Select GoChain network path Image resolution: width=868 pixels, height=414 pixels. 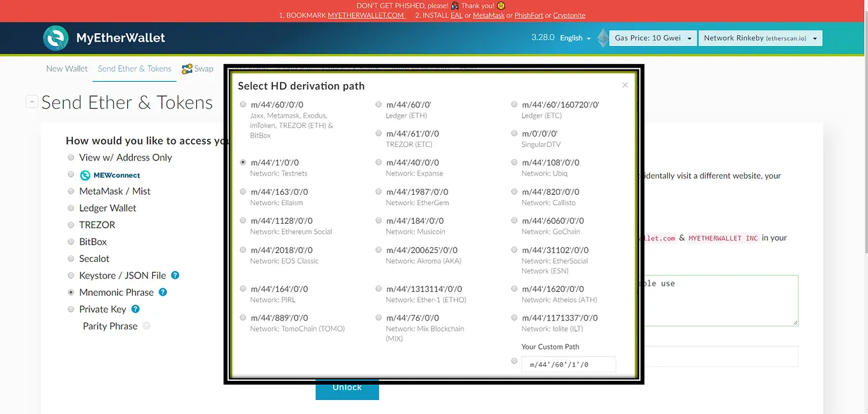coord(515,220)
